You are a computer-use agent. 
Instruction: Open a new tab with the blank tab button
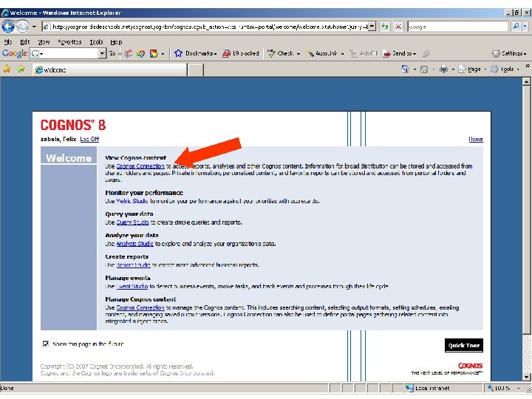pyautogui.click(x=195, y=70)
